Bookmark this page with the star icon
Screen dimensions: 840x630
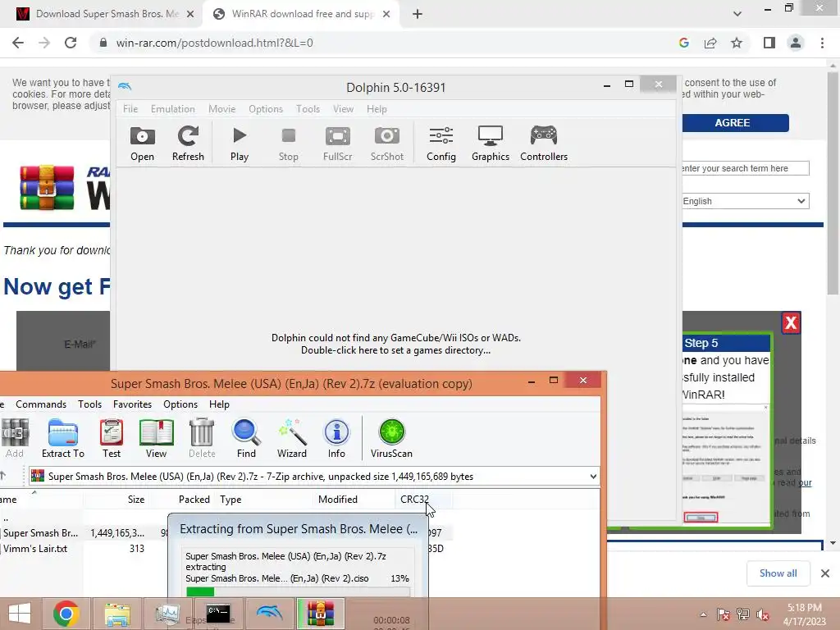click(737, 43)
